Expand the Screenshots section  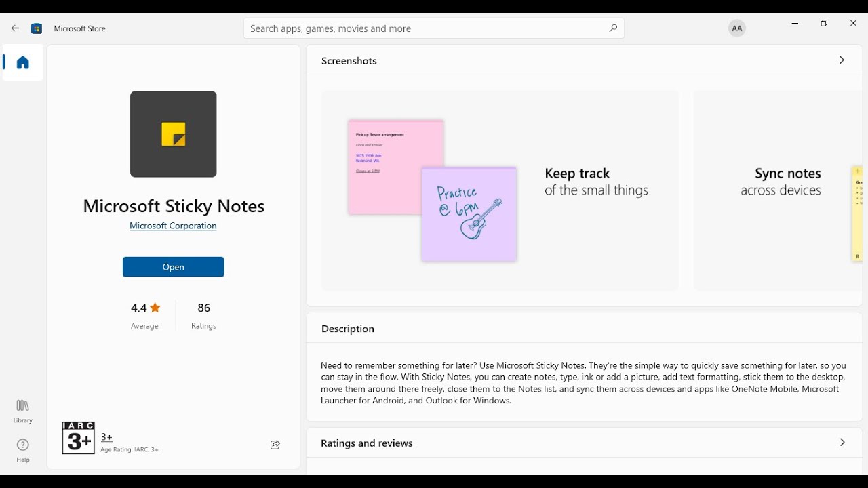pyautogui.click(x=842, y=60)
